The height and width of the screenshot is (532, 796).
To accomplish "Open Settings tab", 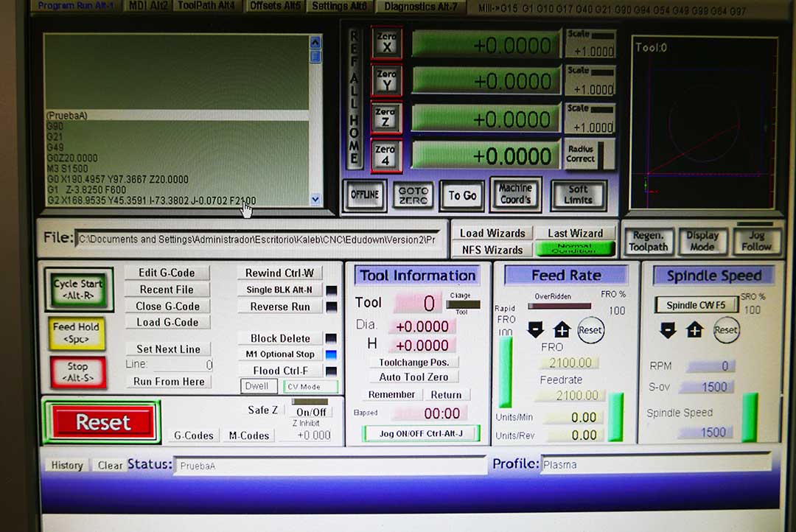I will point(339,6).
